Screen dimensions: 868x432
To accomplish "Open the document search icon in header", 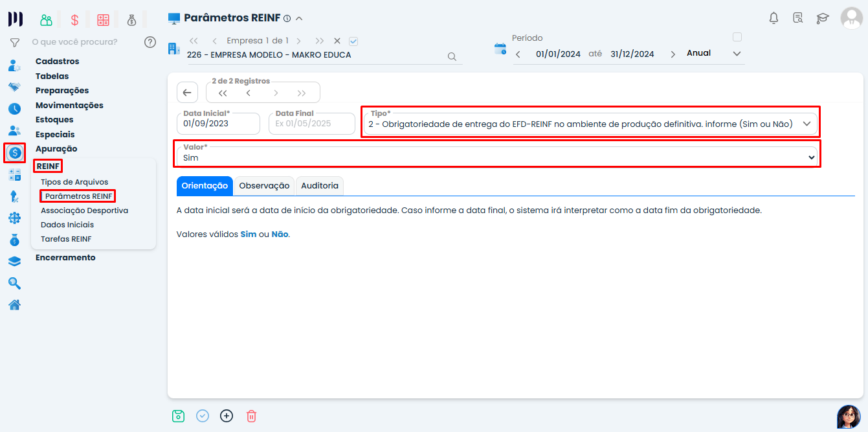I will click(x=798, y=18).
